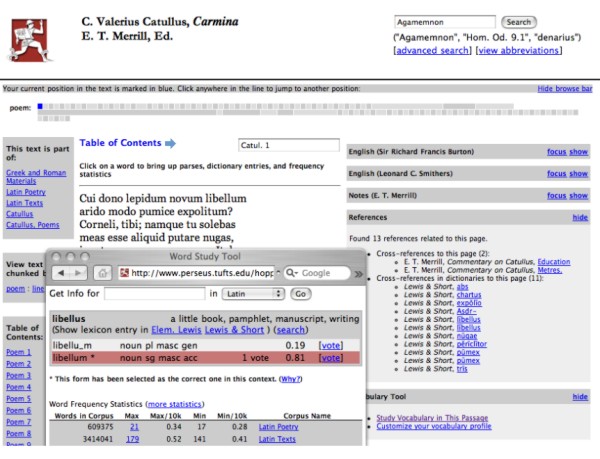Hide the Vocabulary Tool panel
This screenshot has width=600, height=459.
pyautogui.click(x=580, y=396)
